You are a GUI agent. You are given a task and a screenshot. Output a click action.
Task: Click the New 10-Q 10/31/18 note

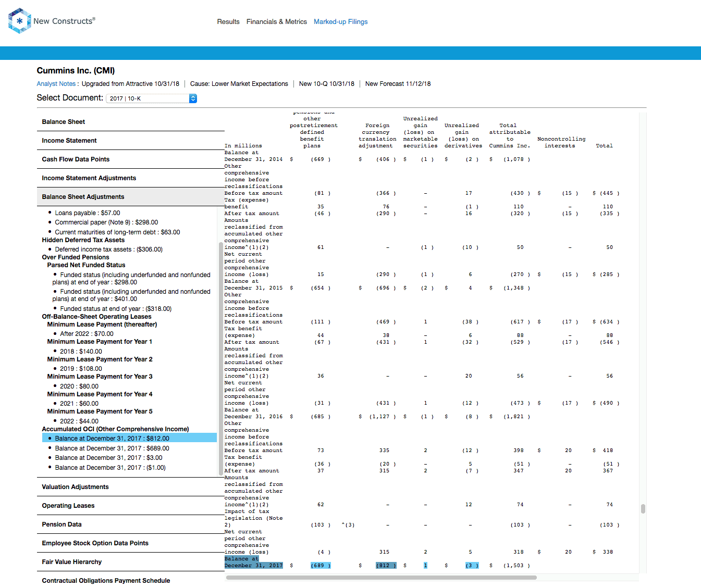[326, 84]
